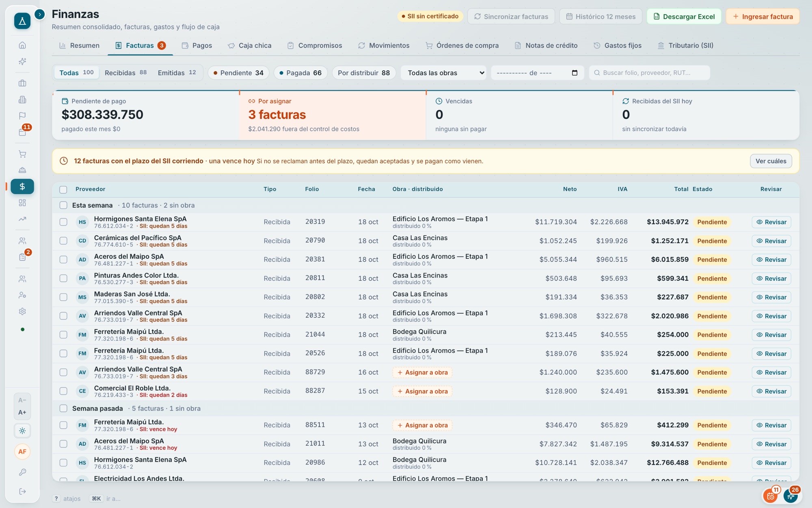Open the shopping cart icon in sidebar

click(x=22, y=154)
